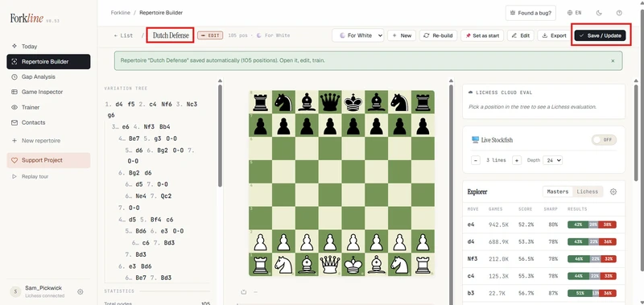
Task: Open the help question mark icon
Action: coord(619,13)
